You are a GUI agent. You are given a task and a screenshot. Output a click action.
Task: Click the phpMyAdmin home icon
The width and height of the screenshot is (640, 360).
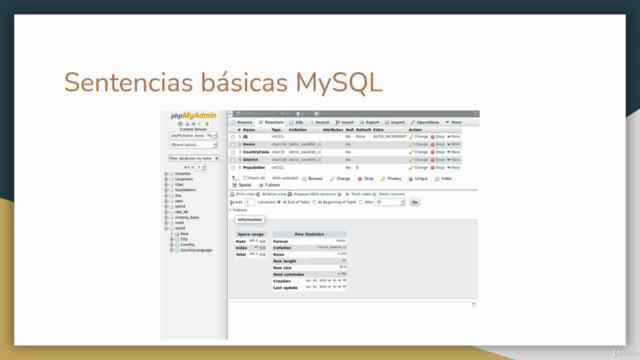(x=180, y=124)
